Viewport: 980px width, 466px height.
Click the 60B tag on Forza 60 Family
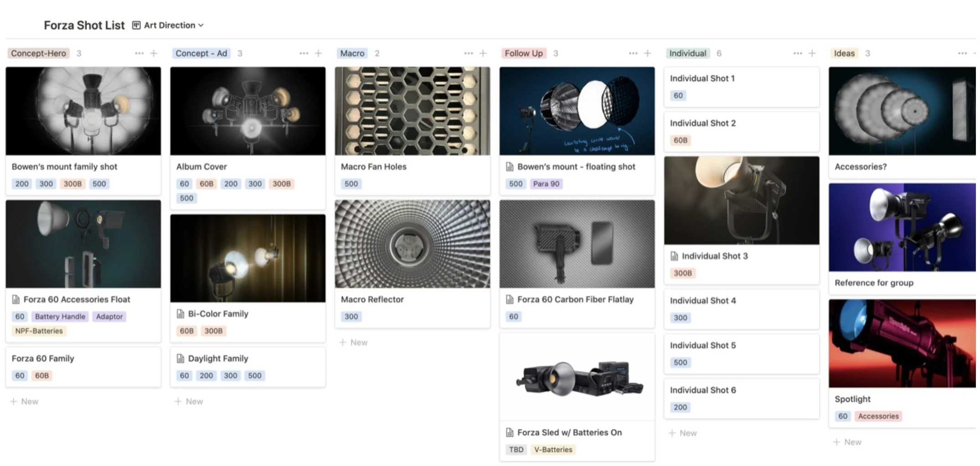[42, 376]
